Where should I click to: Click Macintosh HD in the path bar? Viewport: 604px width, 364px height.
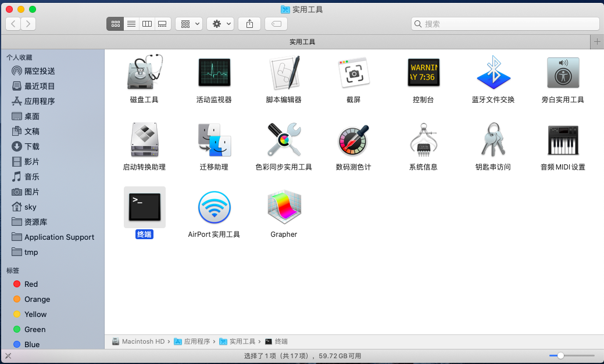click(138, 341)
